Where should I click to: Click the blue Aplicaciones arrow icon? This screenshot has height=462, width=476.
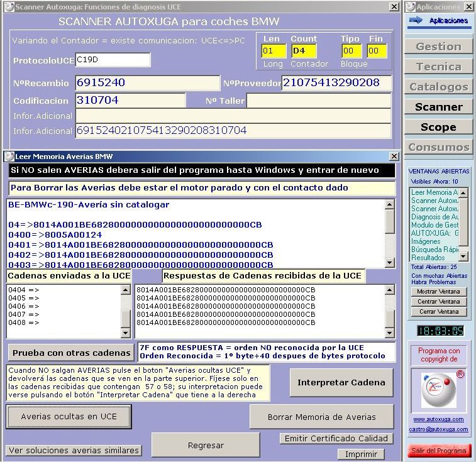416,20
